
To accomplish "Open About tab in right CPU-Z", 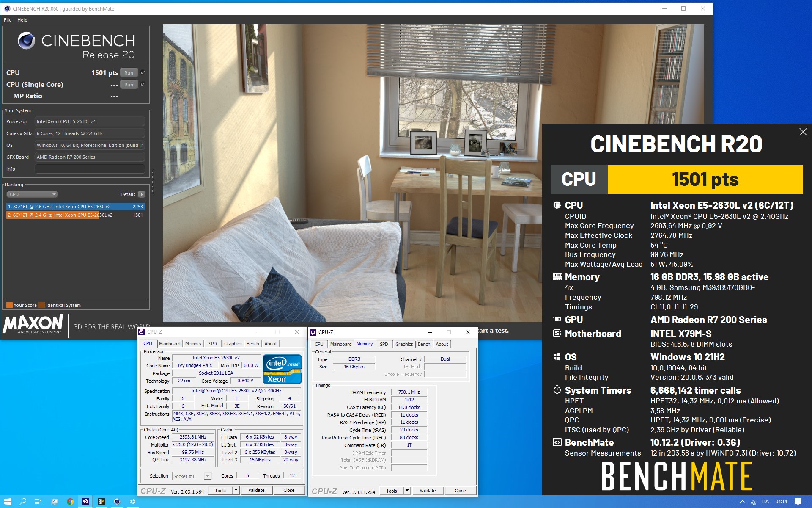I will pos(442,344).
